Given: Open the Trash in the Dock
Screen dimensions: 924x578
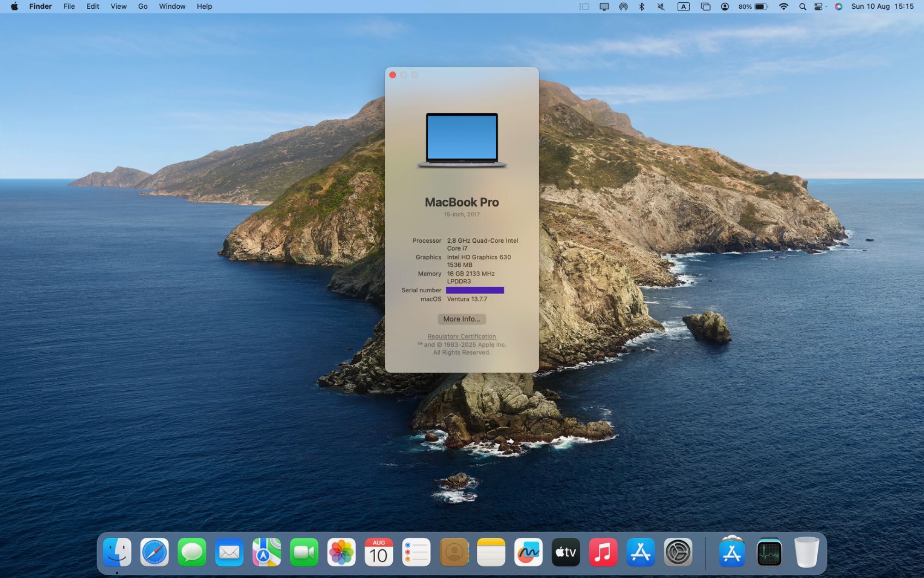Looking at the screenshot, I should pyautogui.click(x=807, y=552).
